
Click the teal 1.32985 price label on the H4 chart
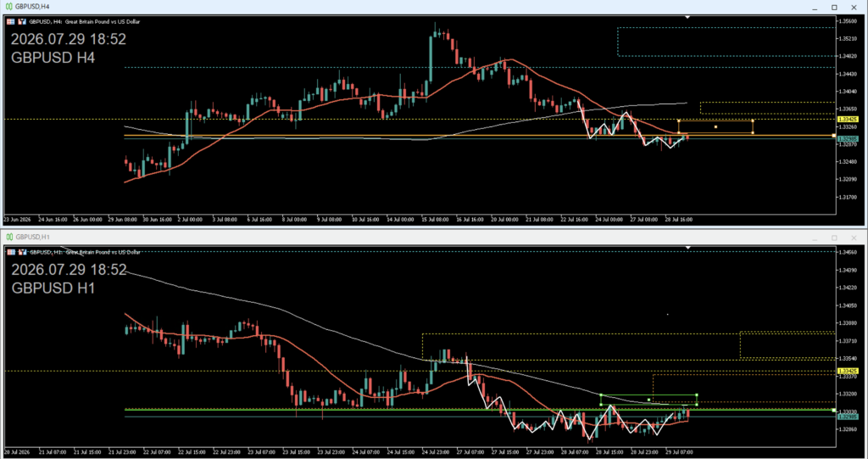tap(848, 139)
